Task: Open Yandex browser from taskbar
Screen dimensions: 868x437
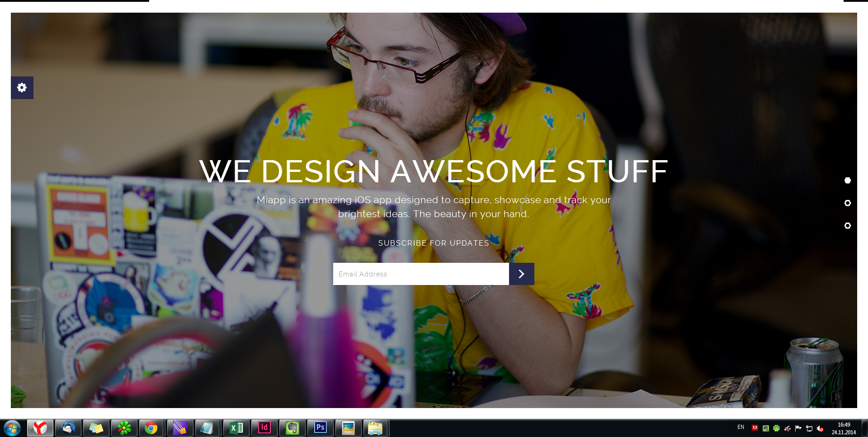Action: tap(40, 428)
